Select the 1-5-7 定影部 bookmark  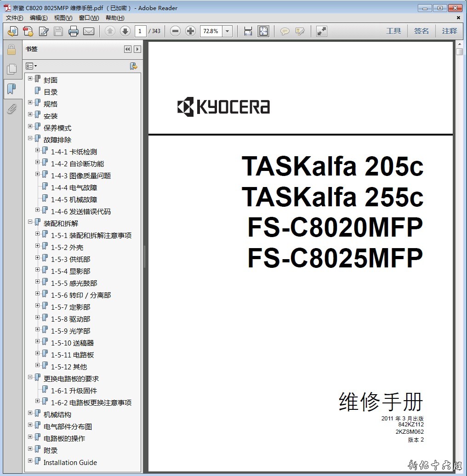pyautogui.click(x=70, y=307)
